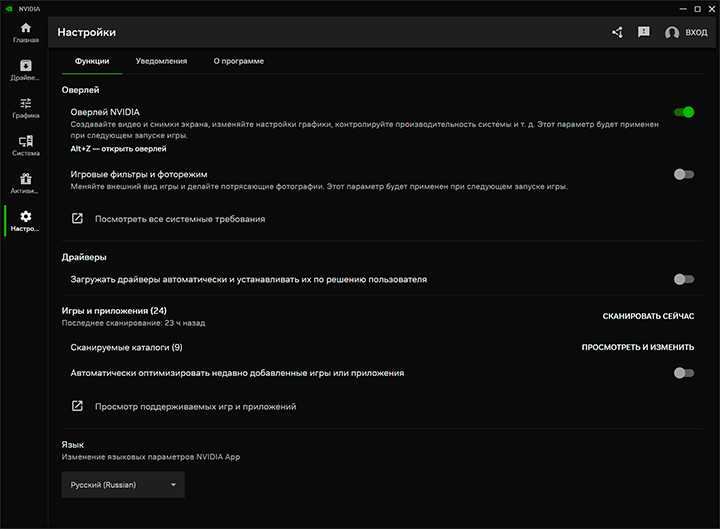Click the NVIDIA logo in title bar

pyautogui.click(x=9, y=9)
